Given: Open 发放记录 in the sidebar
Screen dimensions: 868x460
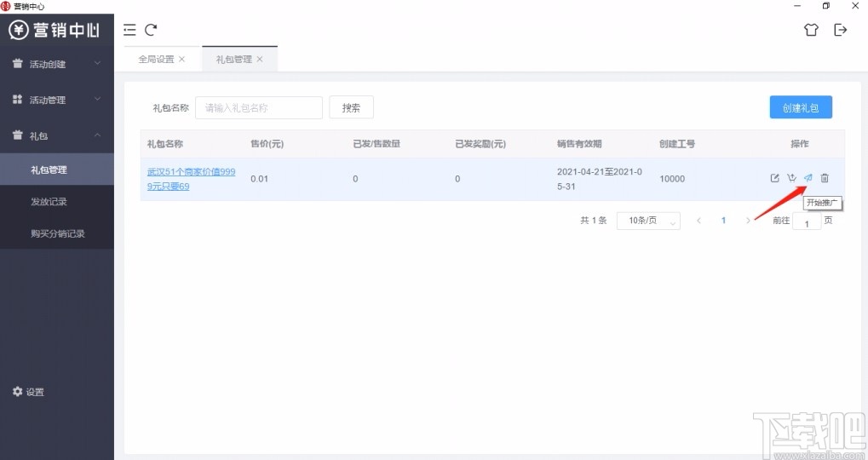Looking at the screenshot, I should [57, 202].
